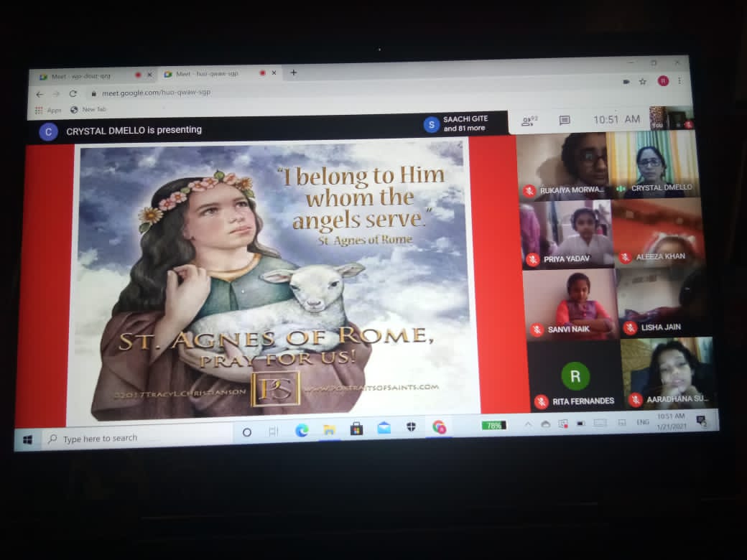Select CRYSTAL DMELLO video tile
This screenshot has height=560, width=747.
point(654,164)
